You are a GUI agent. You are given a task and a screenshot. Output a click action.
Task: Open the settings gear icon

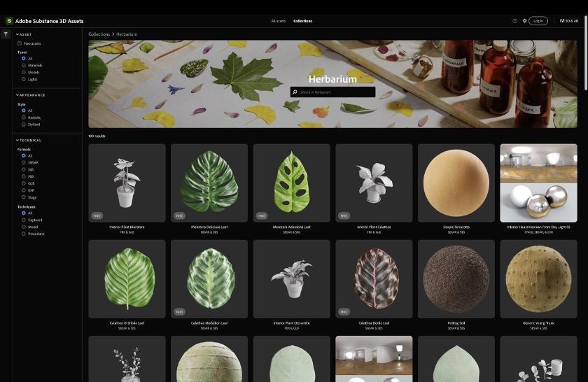click(524, 21)
